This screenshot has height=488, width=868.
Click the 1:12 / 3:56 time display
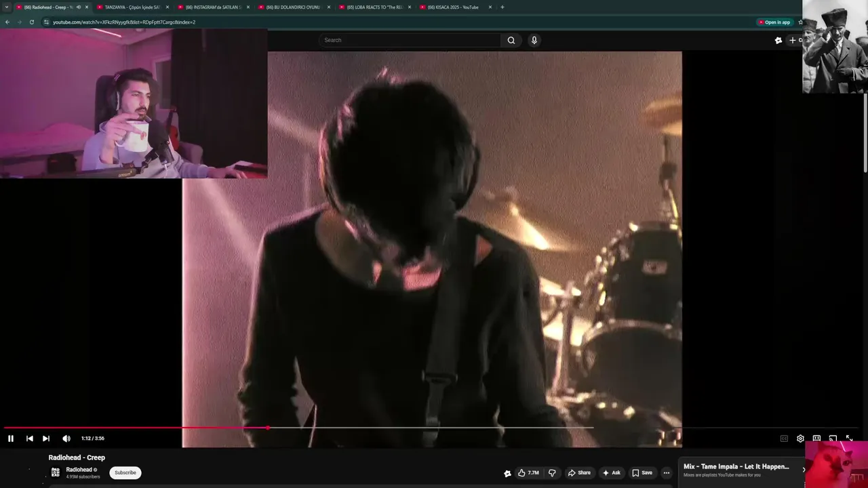(x=93, y=439)
